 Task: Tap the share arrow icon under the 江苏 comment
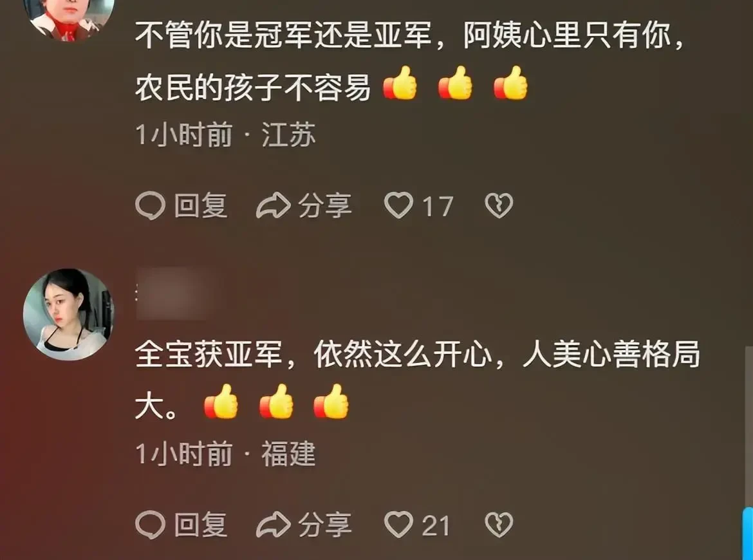pyautogui.click(x=274, y=206)
